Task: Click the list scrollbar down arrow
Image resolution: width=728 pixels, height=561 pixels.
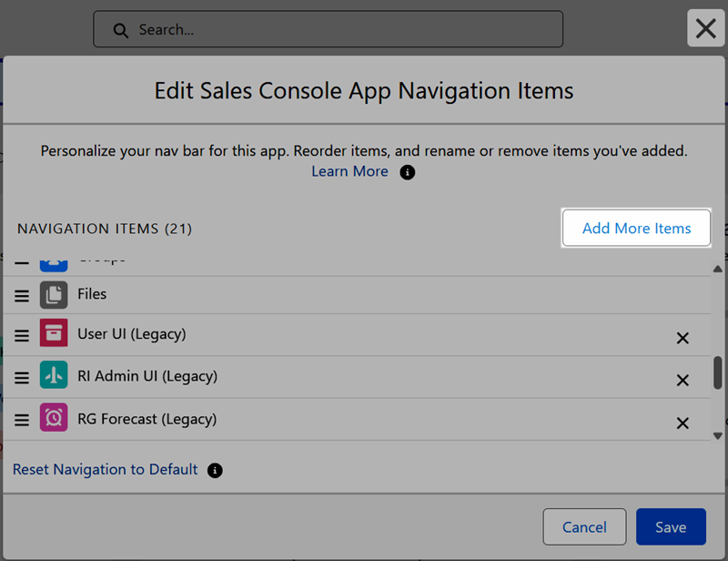Action: coord(718,436)
